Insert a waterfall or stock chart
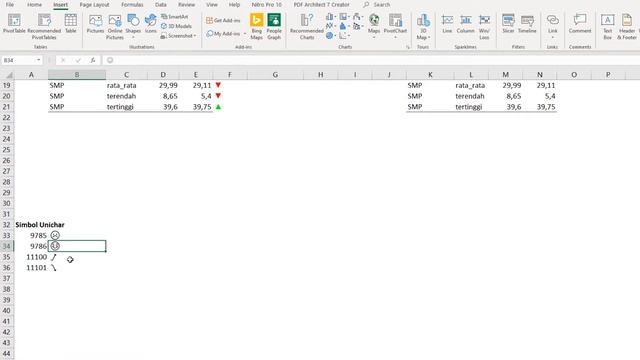Viewport: 640px width, 360px height. coord(358,17)
